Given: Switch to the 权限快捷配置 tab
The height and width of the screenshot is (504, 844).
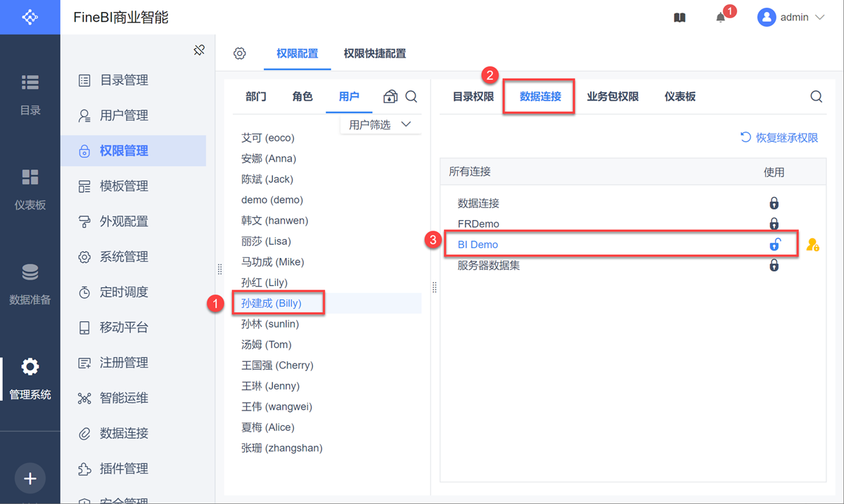Looking at the screenshot, I should coord(374,53).
